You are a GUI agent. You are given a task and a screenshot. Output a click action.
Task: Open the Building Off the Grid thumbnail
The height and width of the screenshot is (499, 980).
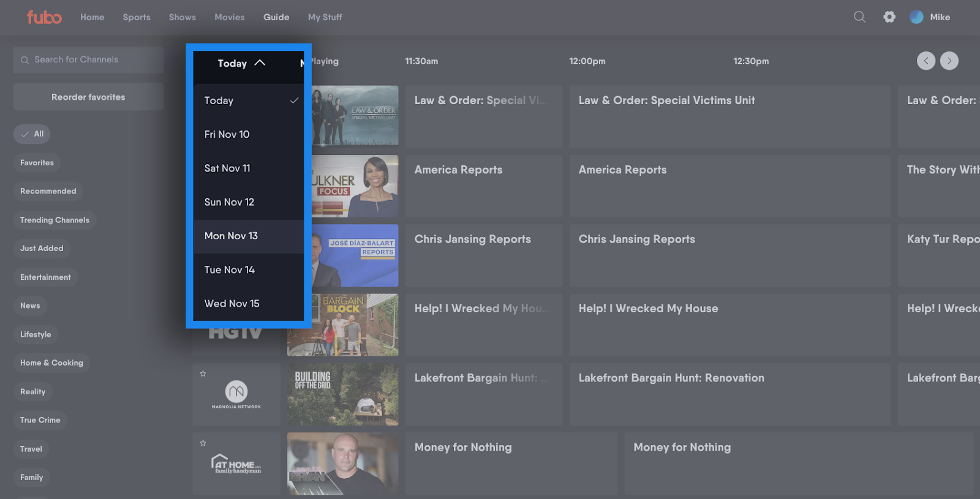click(x=343, y=394)
